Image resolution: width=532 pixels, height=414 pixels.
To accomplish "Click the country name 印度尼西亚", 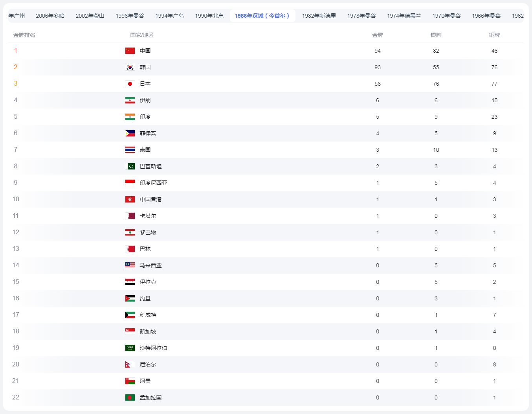I will (x=153, y=183).
